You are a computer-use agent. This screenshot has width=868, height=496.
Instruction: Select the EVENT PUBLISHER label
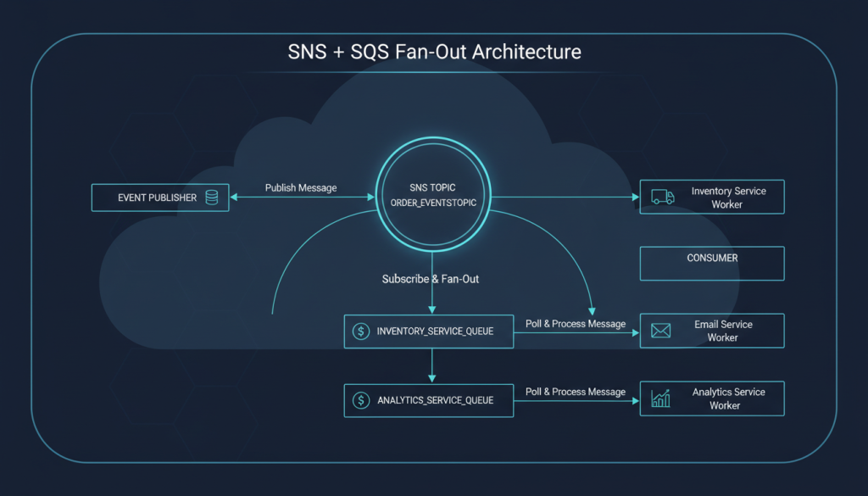[x=157, y=198]
